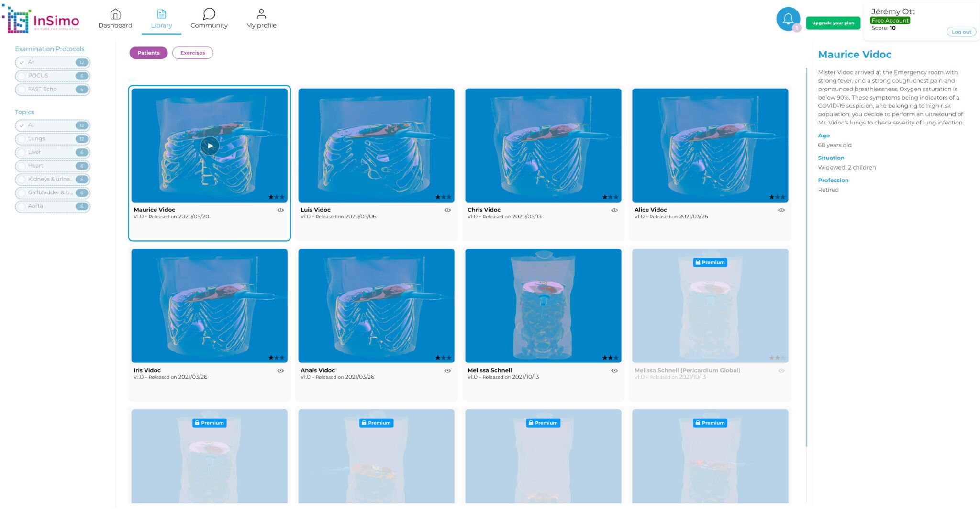The width and height of the screenshot is (980, 509).
Task: Click the InSimo logo
Action: pyautogui.click(x=42, y=20)
